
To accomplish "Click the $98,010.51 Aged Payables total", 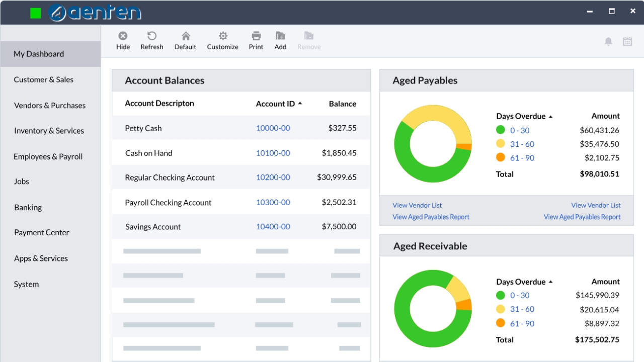I will point(600,174).
